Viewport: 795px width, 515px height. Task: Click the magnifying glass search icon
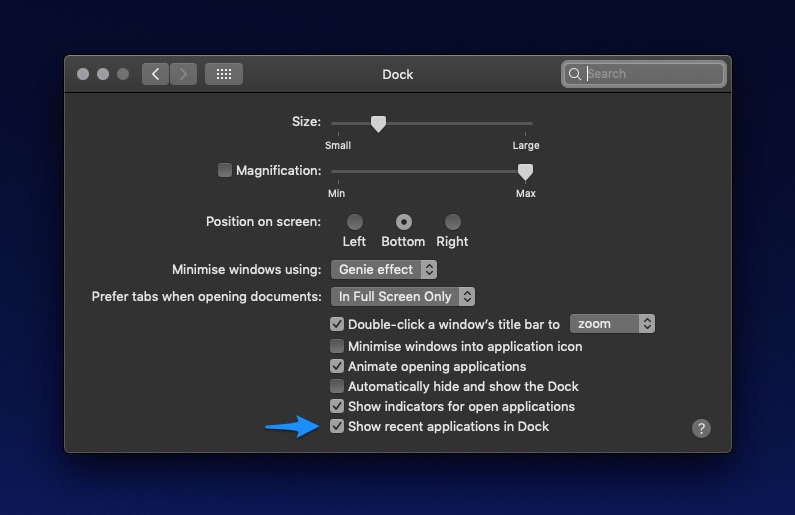[574, 74]
